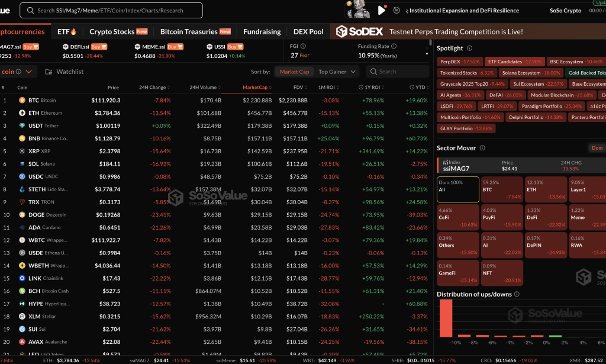Select the CeFi sector tile
This screenshot has width=606, height=364.
pos(458,217)
